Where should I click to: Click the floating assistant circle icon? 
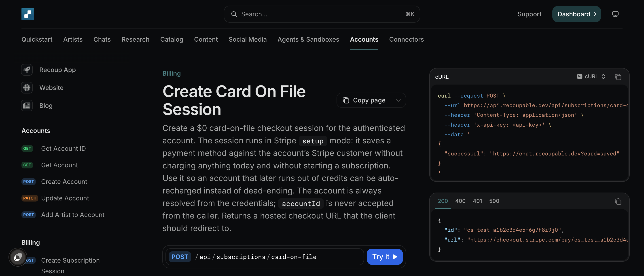tap(18, 257)
